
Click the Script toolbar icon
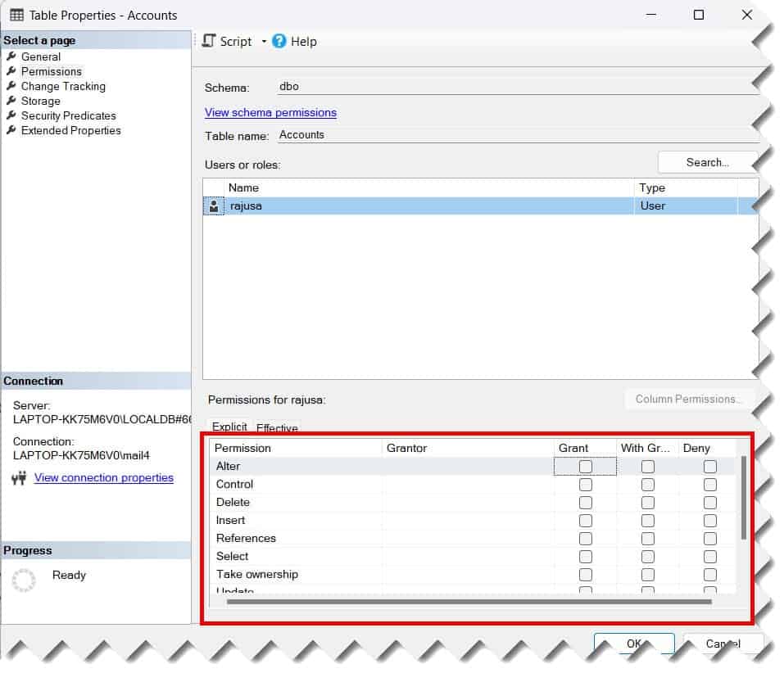tap(209, 41)
